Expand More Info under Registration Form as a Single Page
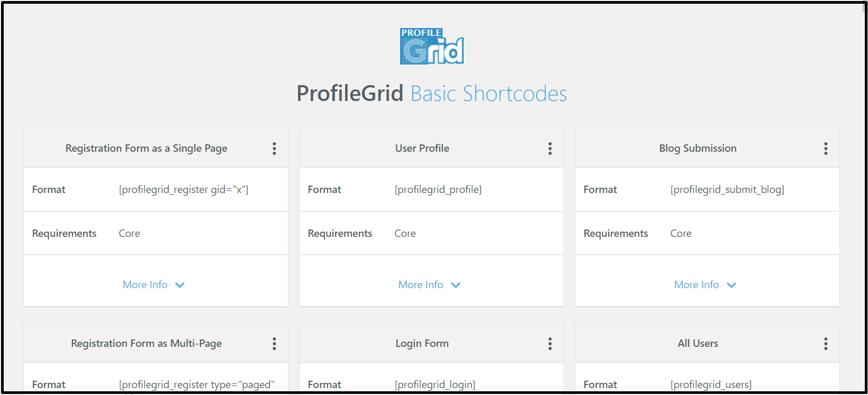 pos(153,284)
